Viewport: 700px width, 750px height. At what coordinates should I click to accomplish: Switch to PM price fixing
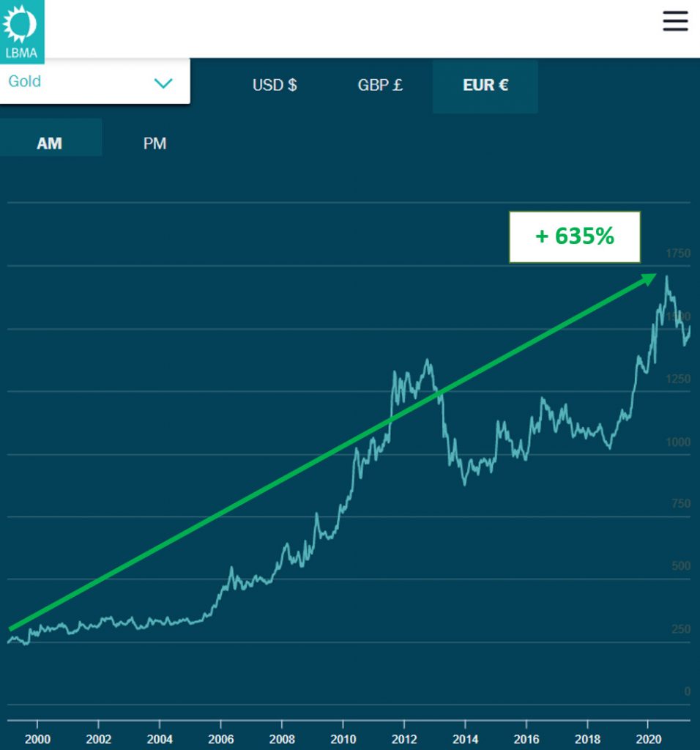pos(154,143)
